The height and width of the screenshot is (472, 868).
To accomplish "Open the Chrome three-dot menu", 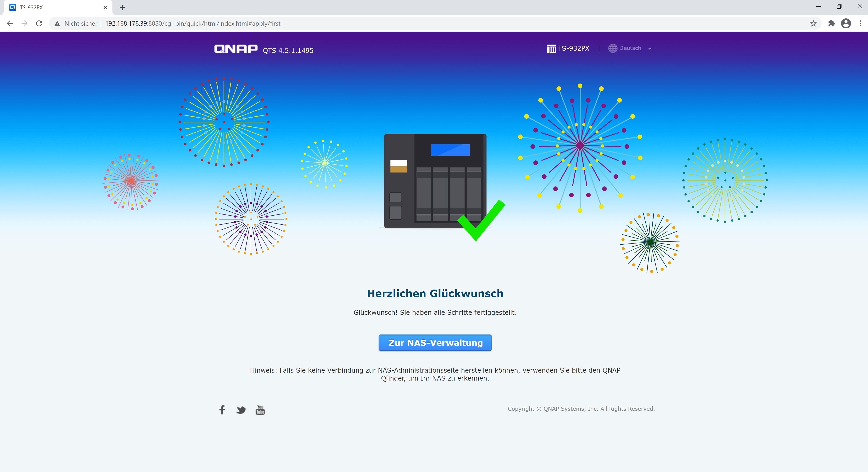I will point(861,23).
